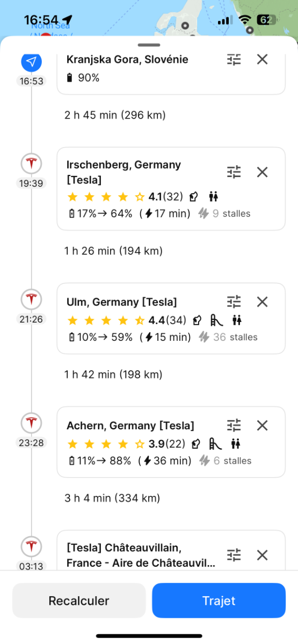Tap the Tesla logo marker at 19:39
This screenshot has width=298, height=644.
pyautogui.click(x=31, y=163)
